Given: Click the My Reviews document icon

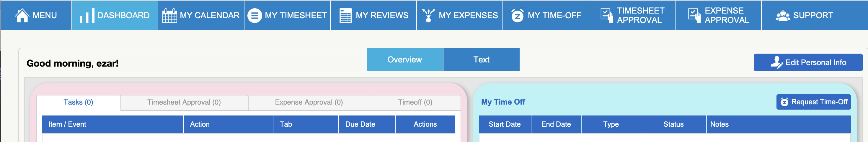Looking at the screenshot, I should 345,16.
